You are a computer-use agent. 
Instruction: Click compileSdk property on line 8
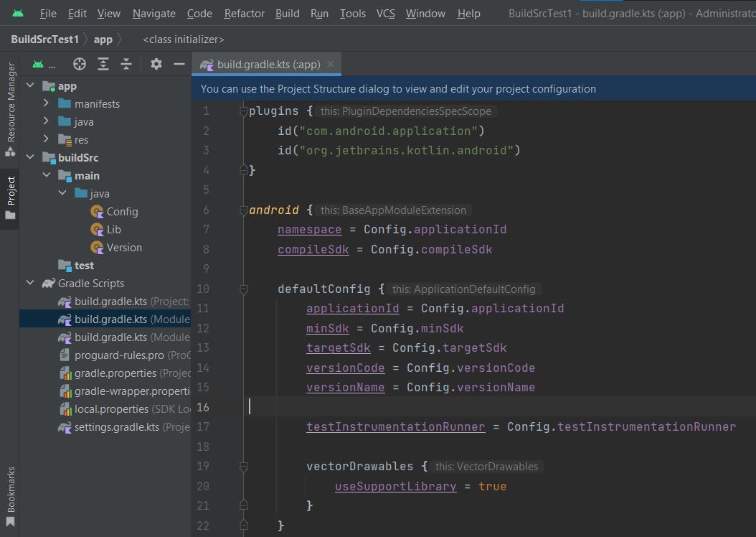313,249
